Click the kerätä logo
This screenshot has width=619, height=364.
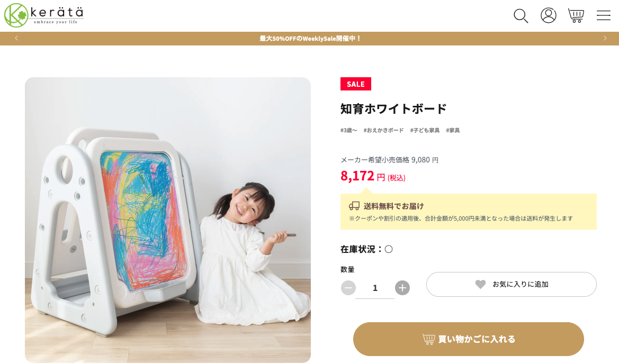point(44,15)
